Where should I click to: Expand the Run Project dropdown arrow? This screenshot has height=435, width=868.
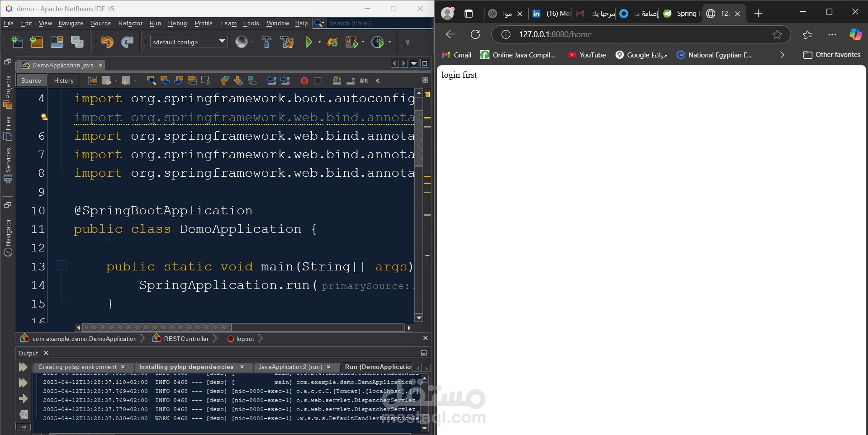319,42
